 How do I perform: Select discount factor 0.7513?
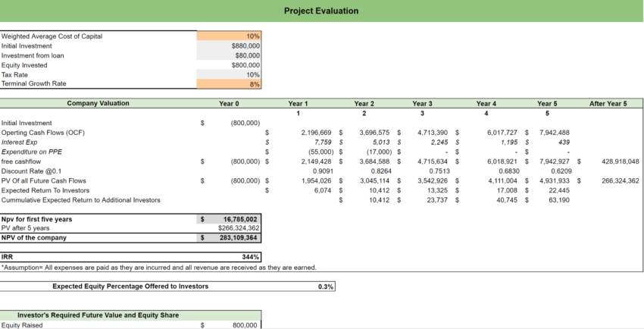tap(439, 171)
